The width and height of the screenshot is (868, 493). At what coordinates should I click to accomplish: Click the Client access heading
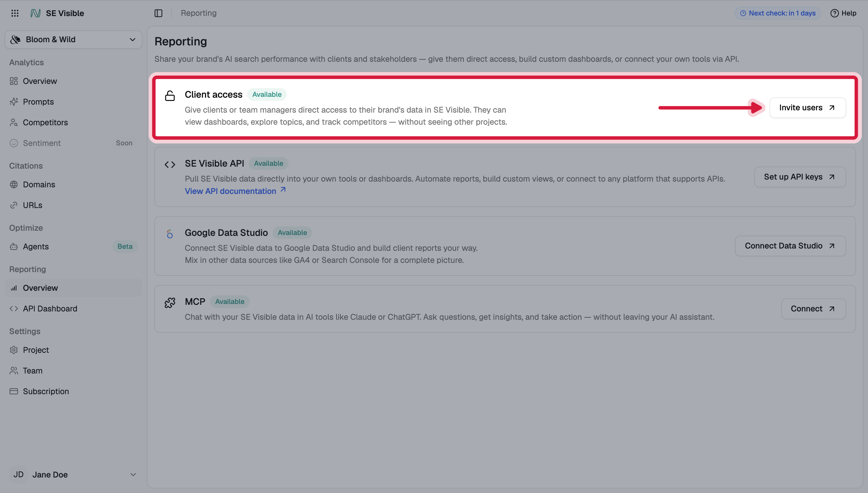coord(214,95)
